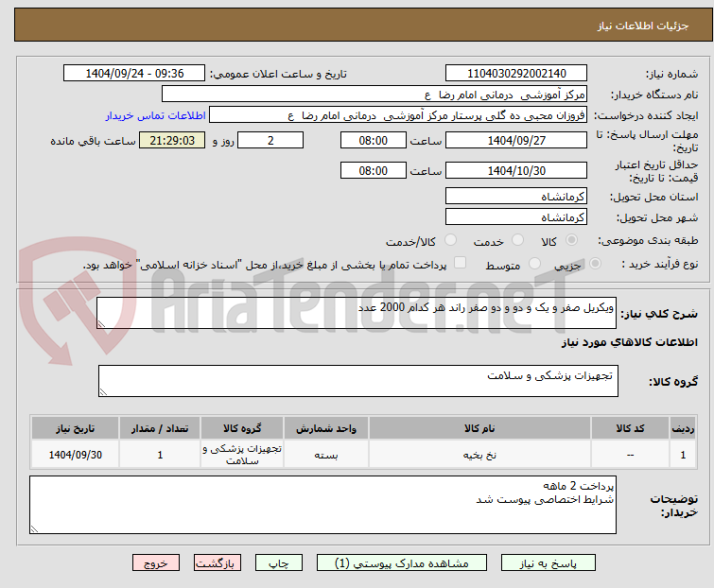Screen dimensions: 714x588
Task: Click the اطلاعات کالاهای مورد نیاز heading
Action: click(629, 342)
